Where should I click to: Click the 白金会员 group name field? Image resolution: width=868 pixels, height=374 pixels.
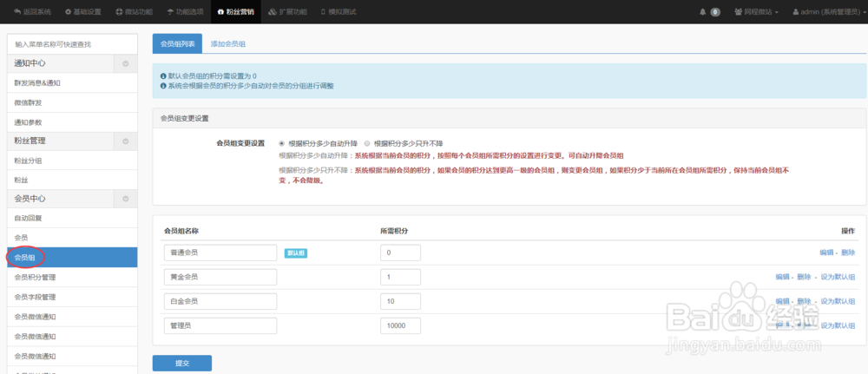click(220, 301)
